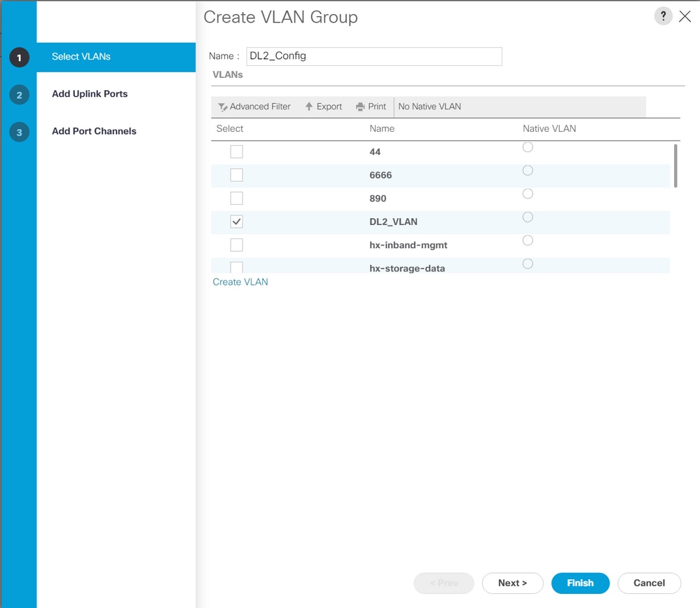Export the VLAN list
This screenshot has width=700, height=608.
point(324,107)
